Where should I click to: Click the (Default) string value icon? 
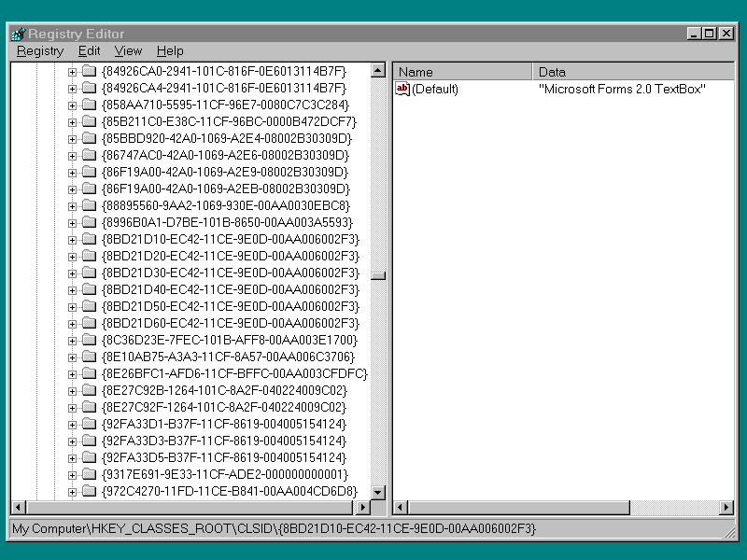click(x=402, y=89)
